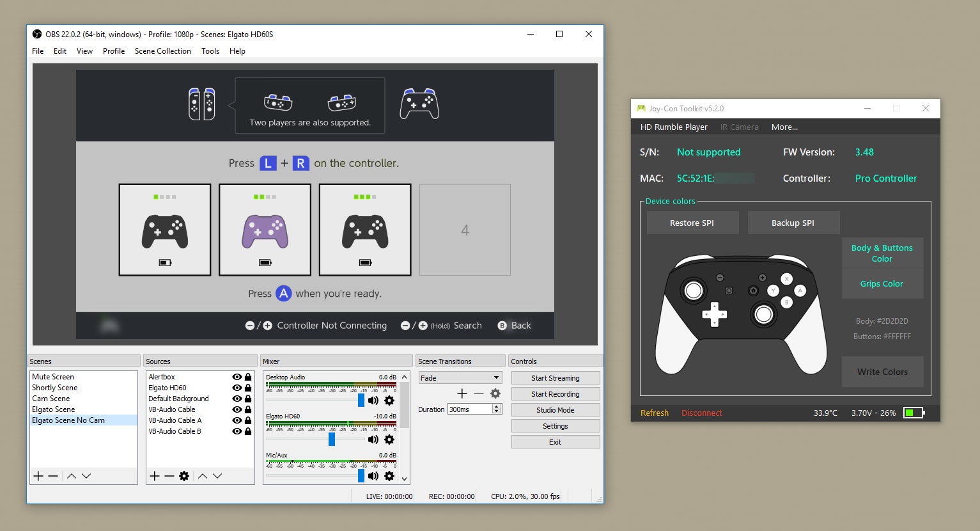The image size is (980, 531).
Task: Open the Elgato HD60 mixer gear settings
Action: pyautogui.click(x=389, y=440)
